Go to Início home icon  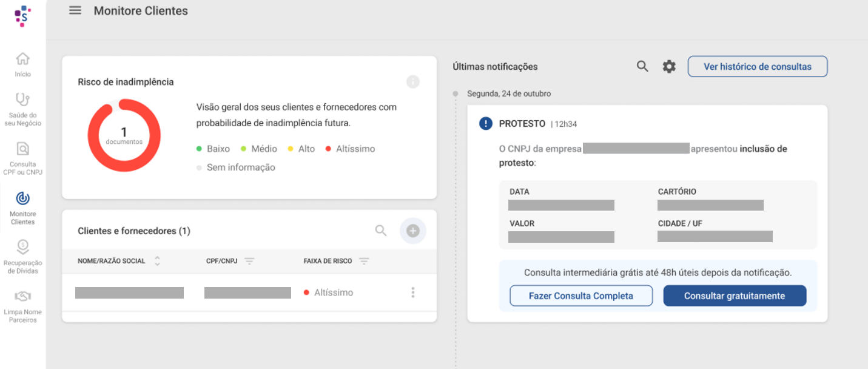(22, 59)
